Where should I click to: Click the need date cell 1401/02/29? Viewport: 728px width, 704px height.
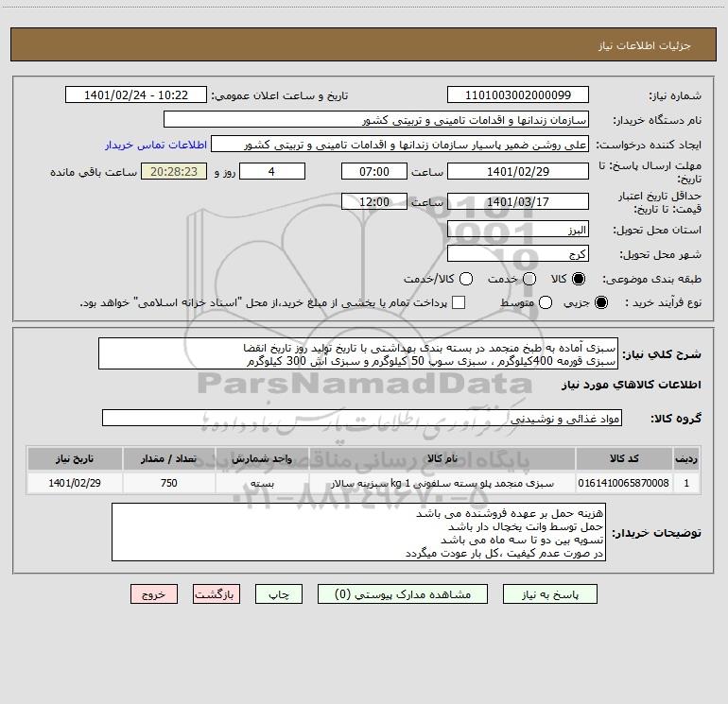click(x=75, y=483)
